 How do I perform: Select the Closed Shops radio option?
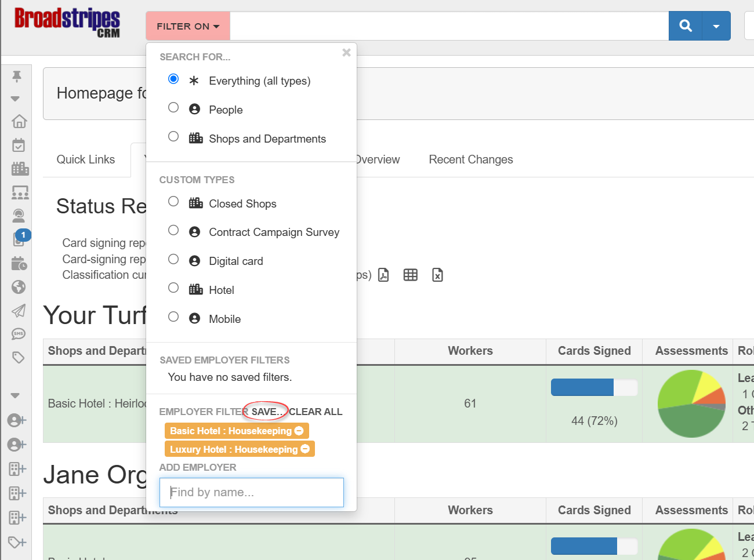(x=173, y=201)
